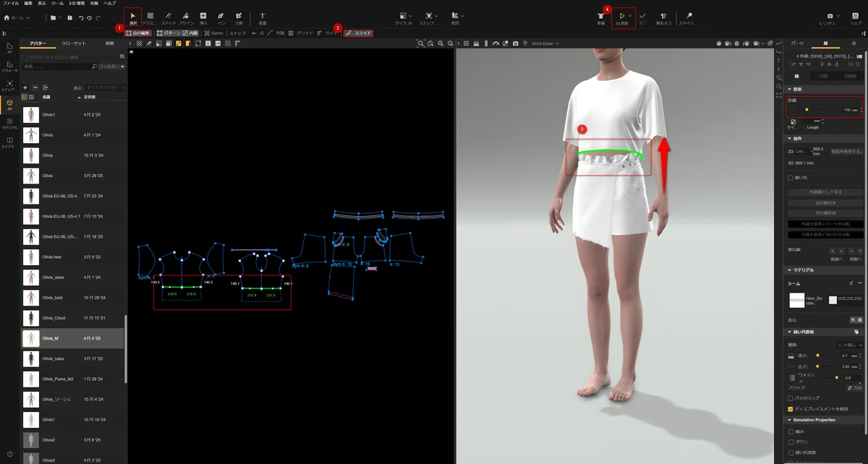
Task: Collapse the マテリアル section
Action: tap(790, 270)
